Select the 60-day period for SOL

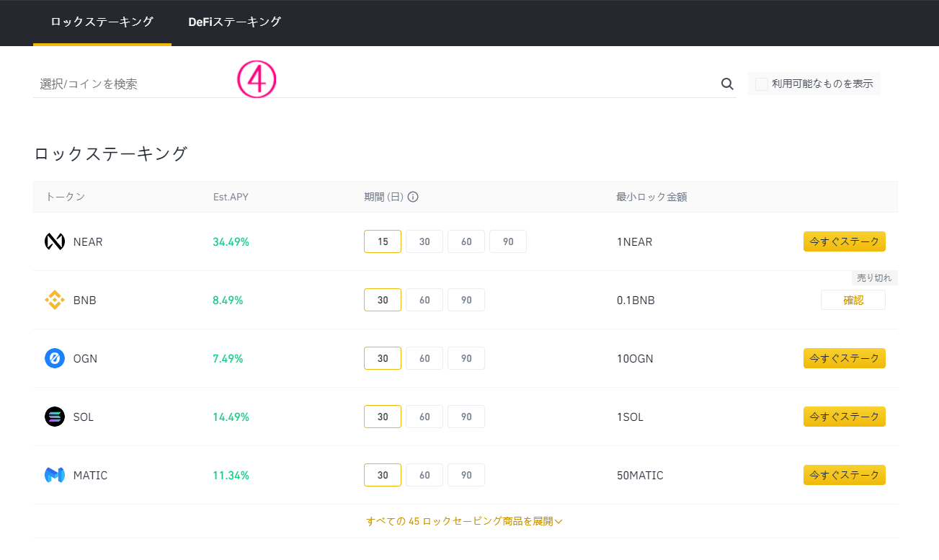[424, 417]
